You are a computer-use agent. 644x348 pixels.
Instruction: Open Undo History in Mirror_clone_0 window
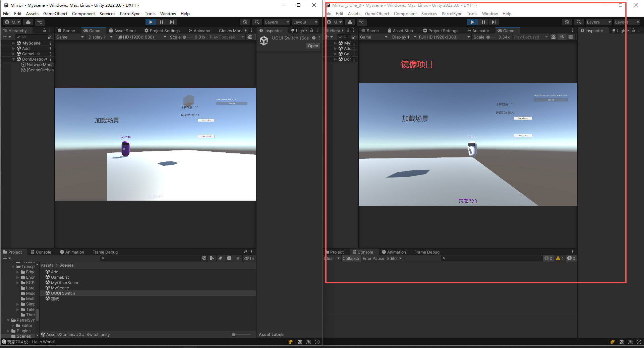[567, 22]
